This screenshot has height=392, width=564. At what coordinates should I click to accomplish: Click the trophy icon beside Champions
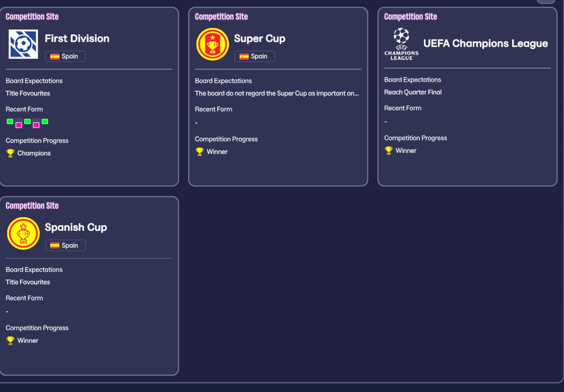tap(10, 153)
